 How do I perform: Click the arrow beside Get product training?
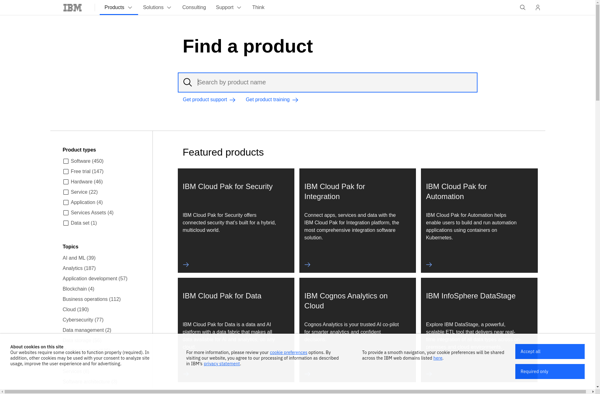(x=295, y=100)
